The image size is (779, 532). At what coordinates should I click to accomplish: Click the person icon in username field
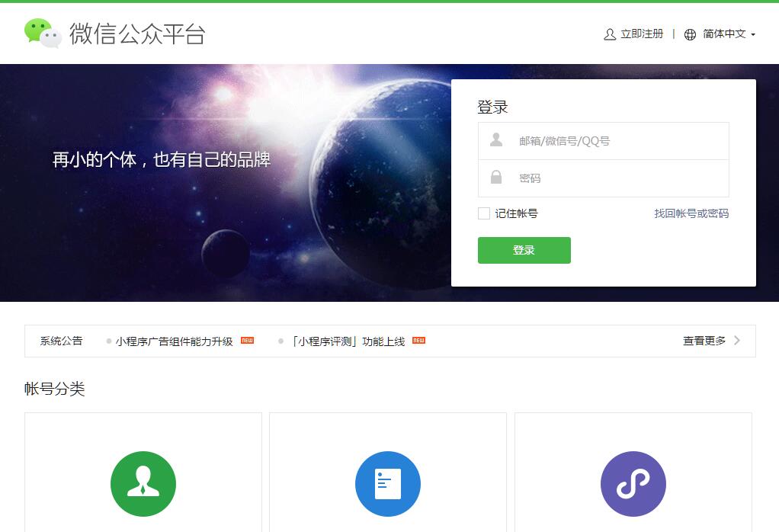(496, 140)
